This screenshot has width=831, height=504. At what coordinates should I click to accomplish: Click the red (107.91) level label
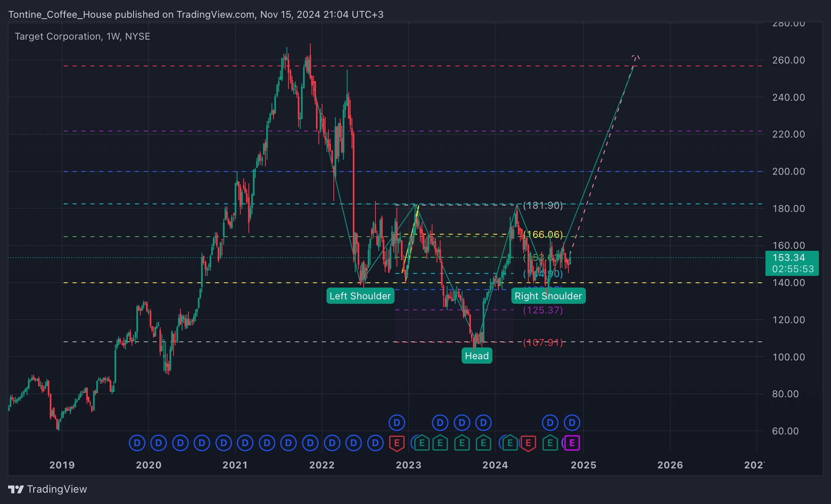[x=543, y=343]
